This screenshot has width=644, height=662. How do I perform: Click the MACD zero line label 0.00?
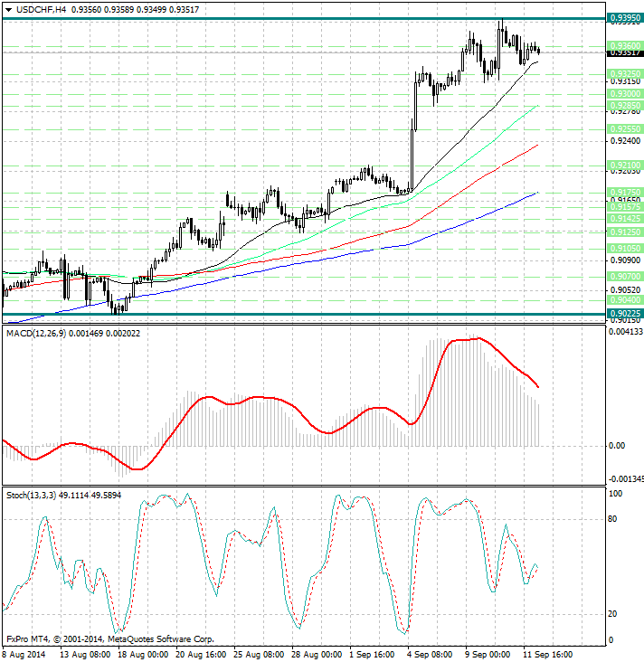(x=617, y=446)
